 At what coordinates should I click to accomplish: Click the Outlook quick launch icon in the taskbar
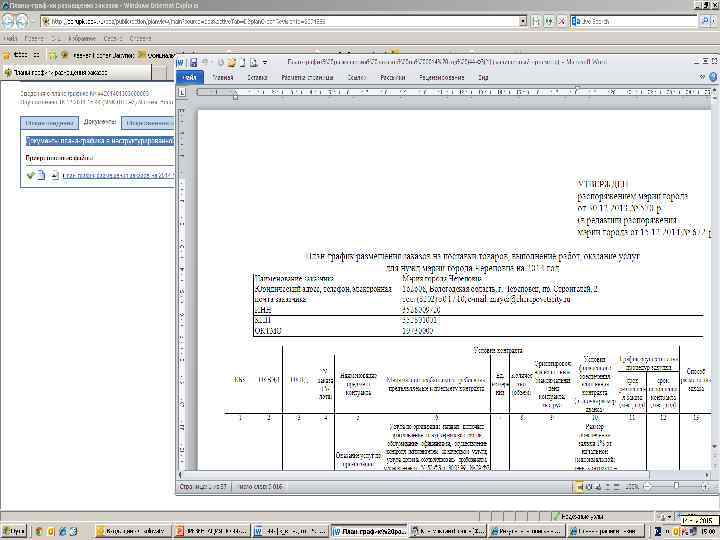tap(51, 531)
